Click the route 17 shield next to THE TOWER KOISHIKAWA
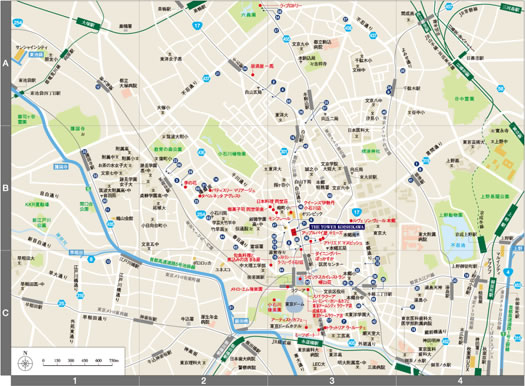525x386 pixels. (357, 212)
